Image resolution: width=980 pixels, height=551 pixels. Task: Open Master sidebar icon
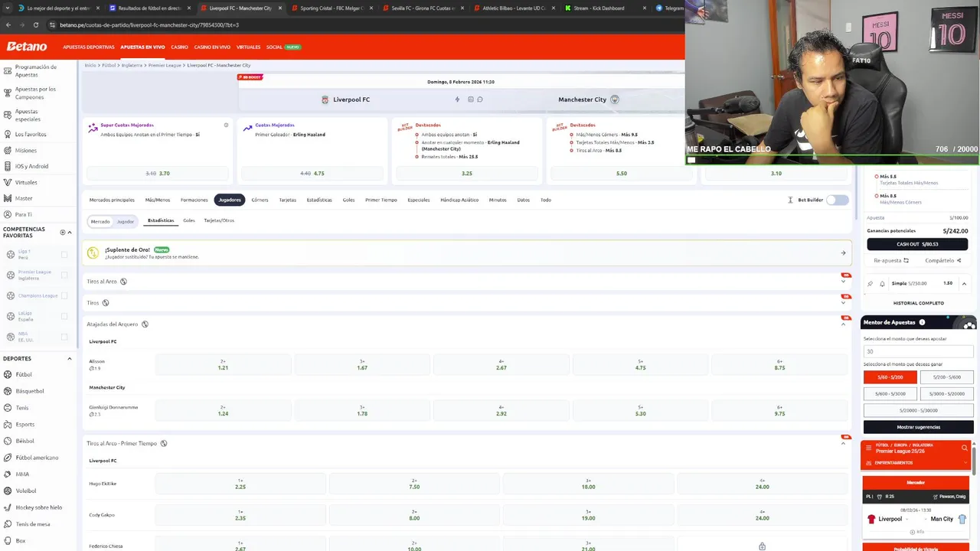[7, 198]
